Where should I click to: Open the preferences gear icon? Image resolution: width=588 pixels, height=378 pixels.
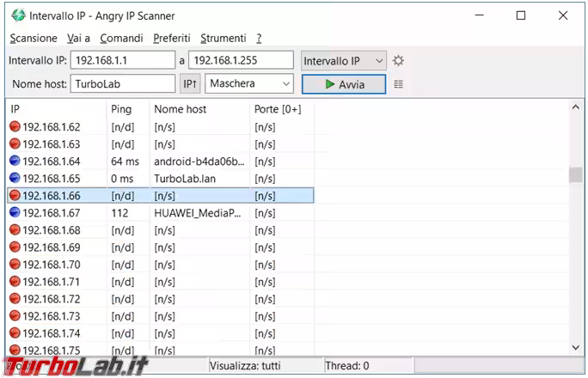click(398, 61)
